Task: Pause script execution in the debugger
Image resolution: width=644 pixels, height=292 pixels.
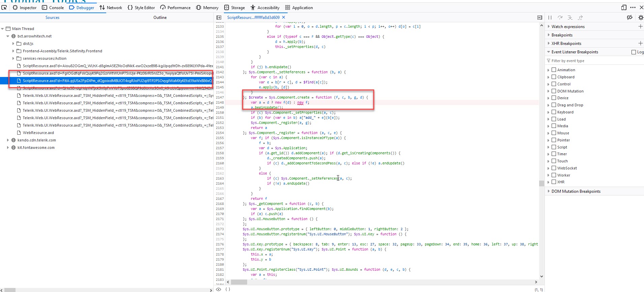Action: tap(550, 18)
